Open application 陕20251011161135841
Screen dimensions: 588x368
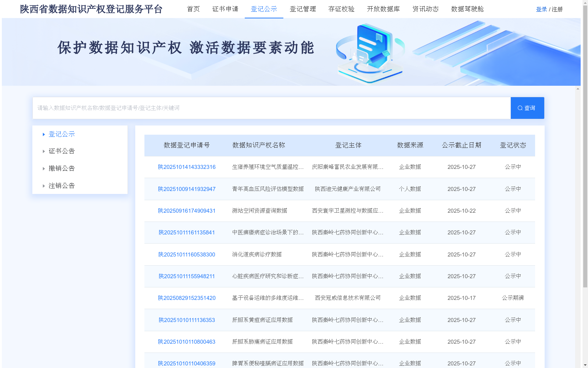click(x=187, y=233)
